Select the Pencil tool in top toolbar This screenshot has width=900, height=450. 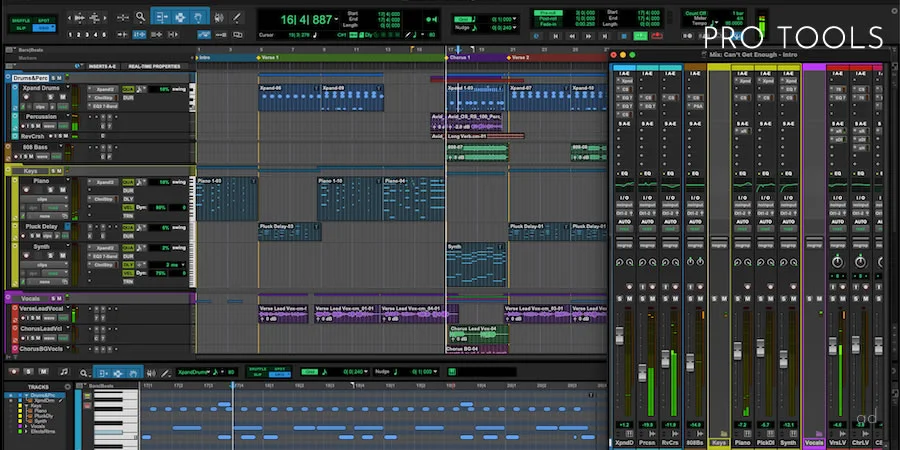pos(236,17)
